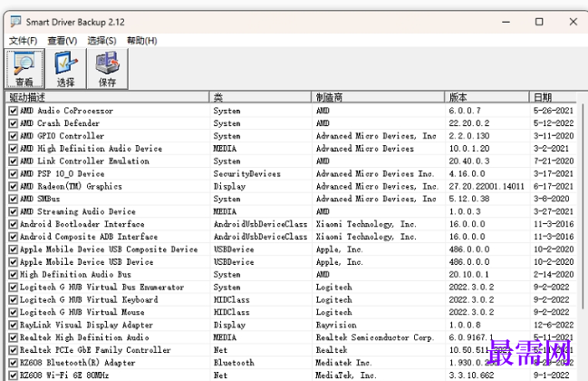Screen dimensions: 588x381
Task: Toggle AMD Link Controller Emulation checkbox
Action: (13, 161)
